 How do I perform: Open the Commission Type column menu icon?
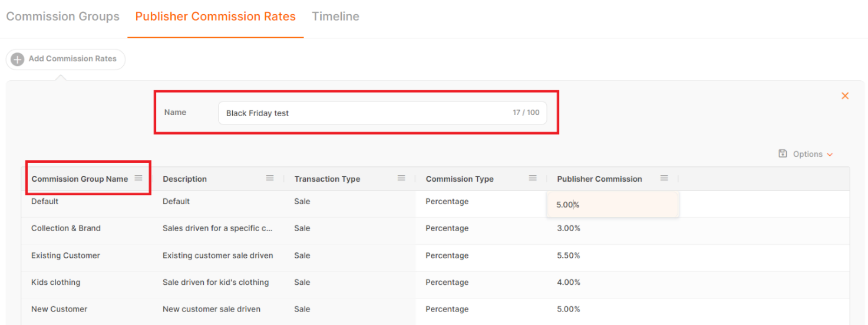tap(533, 178)
